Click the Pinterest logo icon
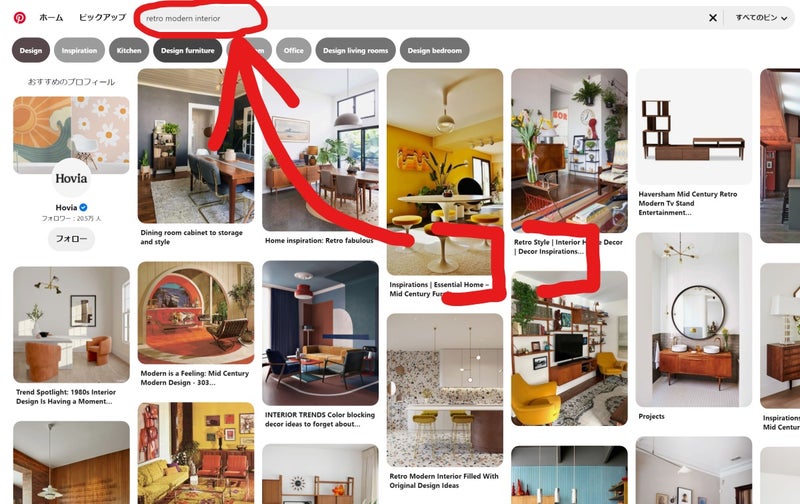The image size is (800, 504). point(19,18)
